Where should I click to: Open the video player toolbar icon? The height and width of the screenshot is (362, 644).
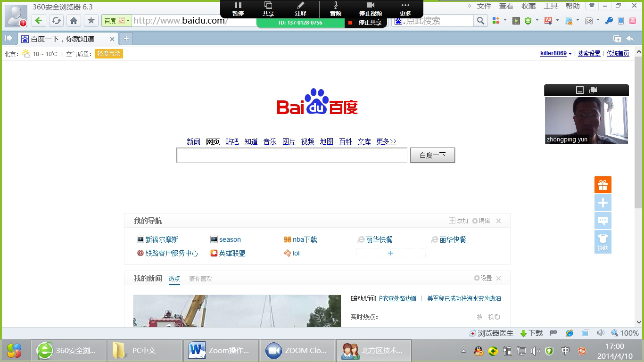point(516,20)
